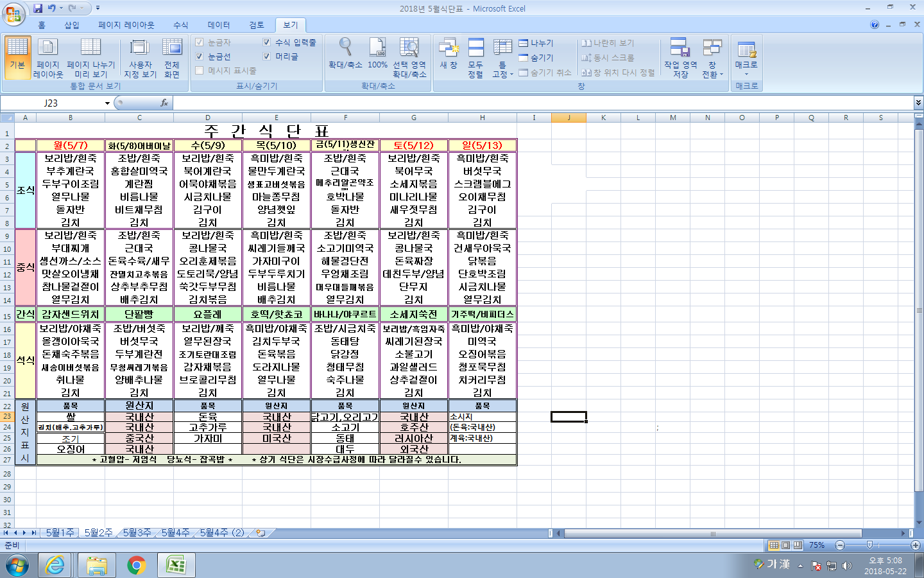Switch to the 5월3주 sheet tab

tap(137, 533)
